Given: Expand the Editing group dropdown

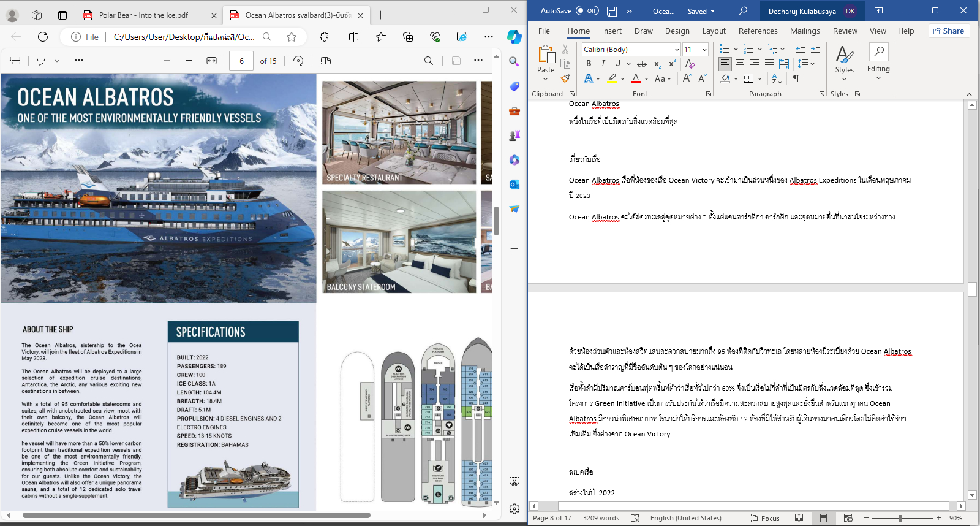Looking at the screenshot, I should coord(878,78).
